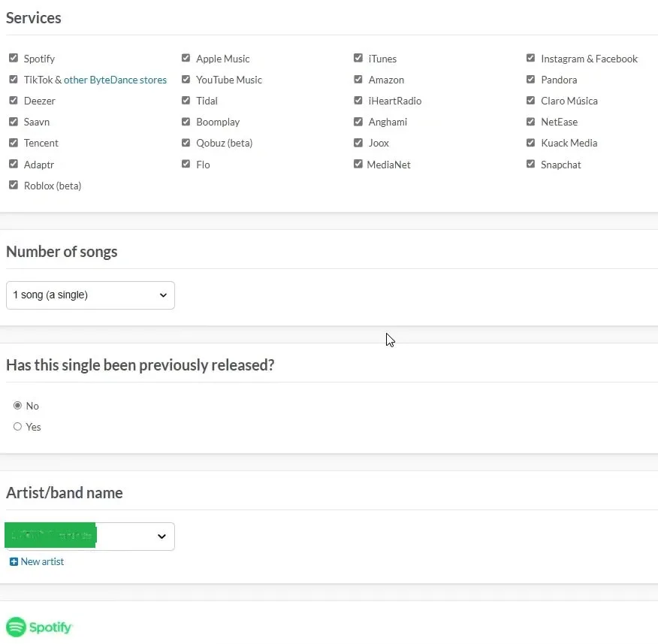Image resolution: width=658 pixels, height=644 pixels.
Task: Toggle the Amazon checkbox
Action: [358, 80]
